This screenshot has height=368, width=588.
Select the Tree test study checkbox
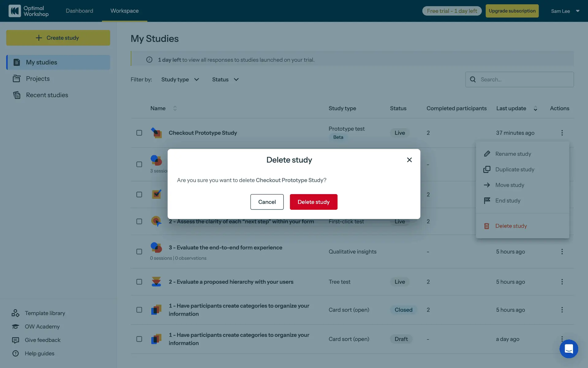139,282
